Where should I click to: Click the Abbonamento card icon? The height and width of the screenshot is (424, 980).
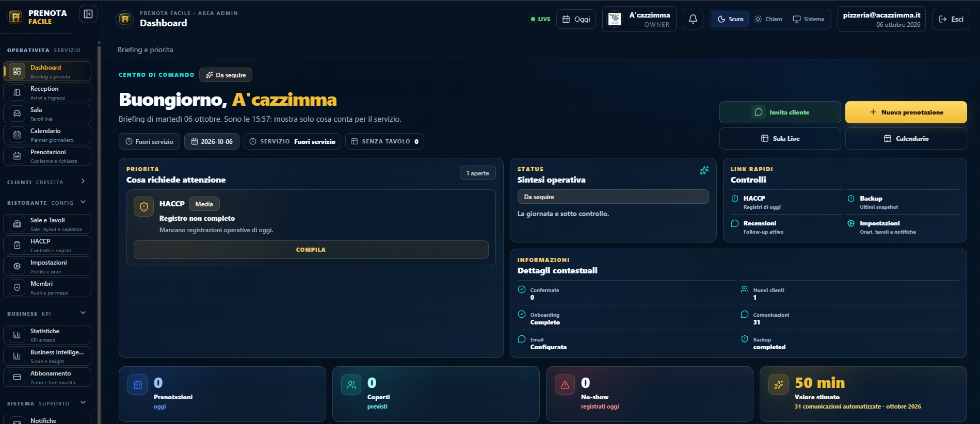(x=17, y=377)
